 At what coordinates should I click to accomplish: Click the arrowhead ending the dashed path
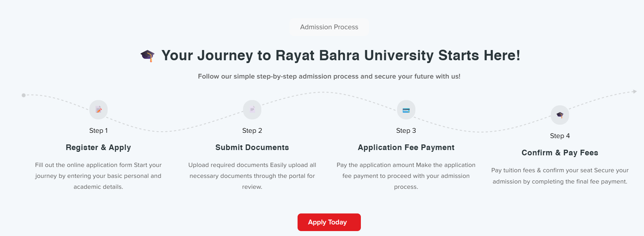(x=635, y=92)
